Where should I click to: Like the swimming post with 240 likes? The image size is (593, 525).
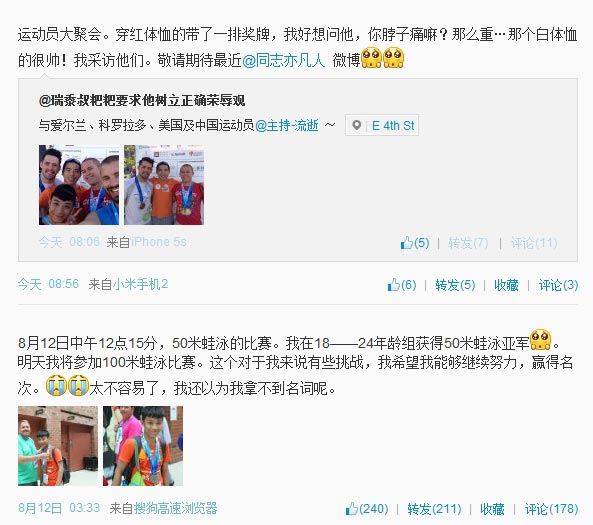point(367,509)
